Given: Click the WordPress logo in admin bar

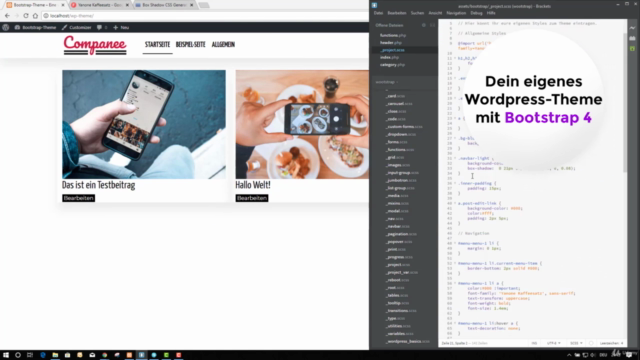Looking at the screenshot, I should (x=6, y=27).
